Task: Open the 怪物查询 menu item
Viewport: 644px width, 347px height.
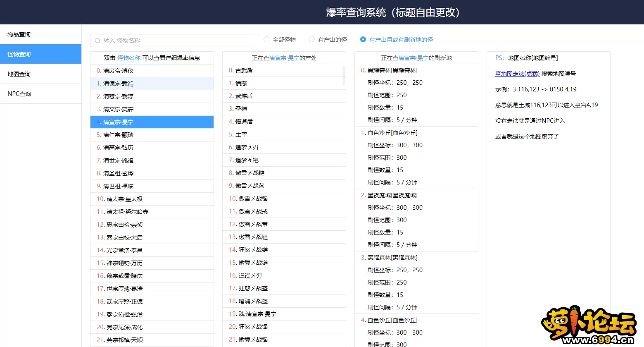Action: (40, 54)
